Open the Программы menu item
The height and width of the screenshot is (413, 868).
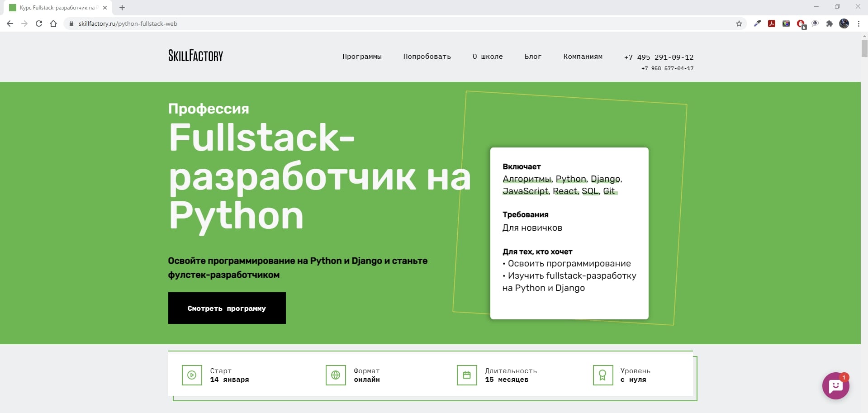[362, 57]
